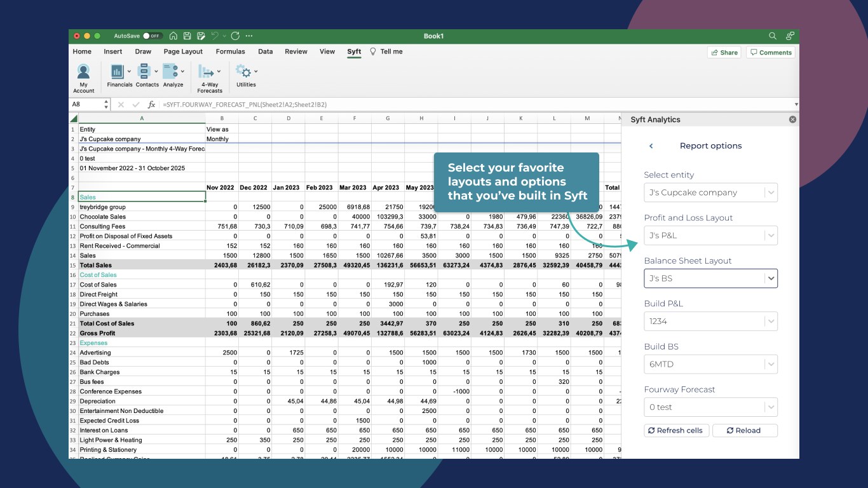Open the undo history dropdown arrow
This screenshot has width=868, height=488.
224,36
